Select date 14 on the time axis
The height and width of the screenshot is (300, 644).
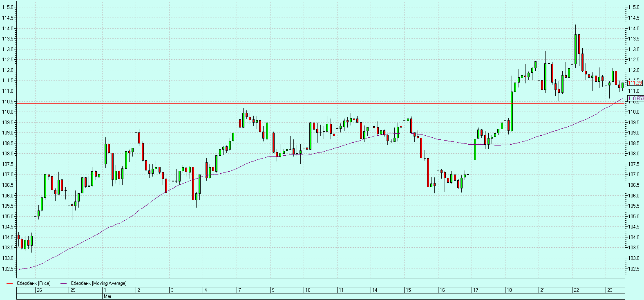tap(375, 290)
